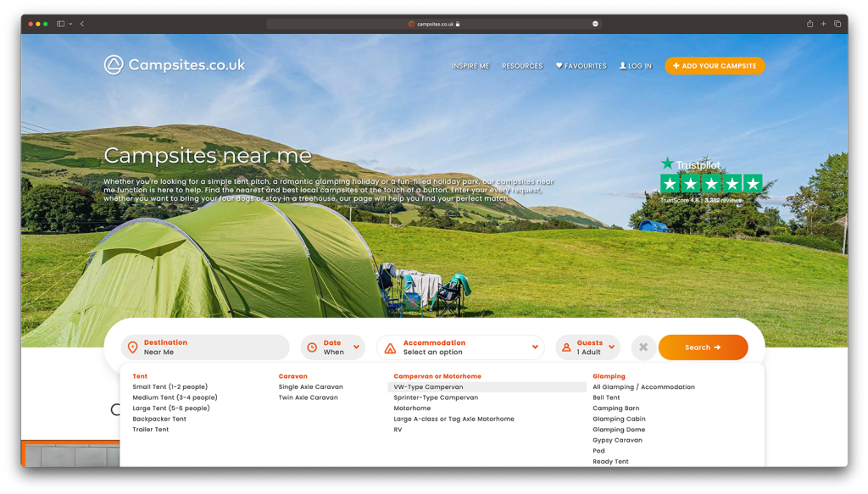This screenshot has height=494, width=868.
Task: Pick Glamping Dome from the list
Action: [619, 430]
